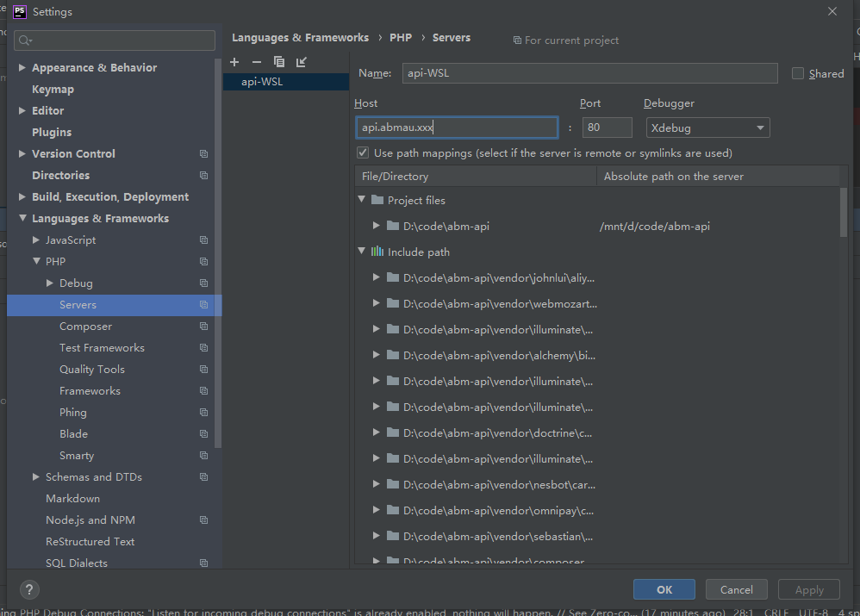Open help with the question mark button
This screenshot has height=616, width=860.
tap(29, 589)
